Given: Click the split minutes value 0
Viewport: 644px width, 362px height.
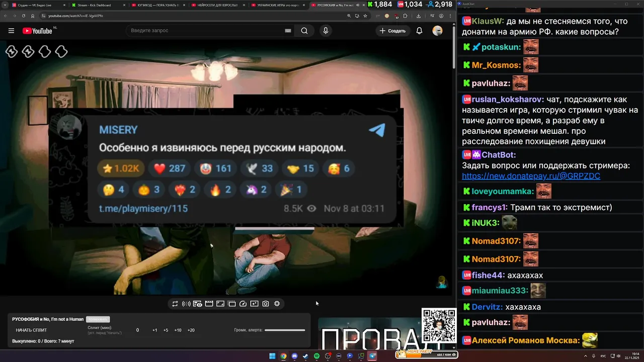Looking at the screenshot, I should pyautogui.click(x=137, y=330).
